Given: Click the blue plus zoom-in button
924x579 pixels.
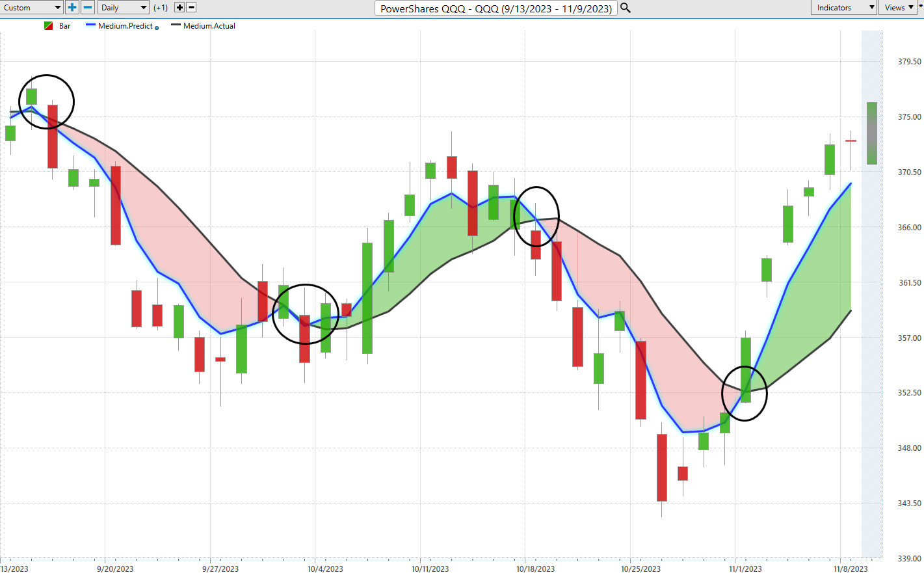Looking at the screenshot, I should click(x=72, y=8).
